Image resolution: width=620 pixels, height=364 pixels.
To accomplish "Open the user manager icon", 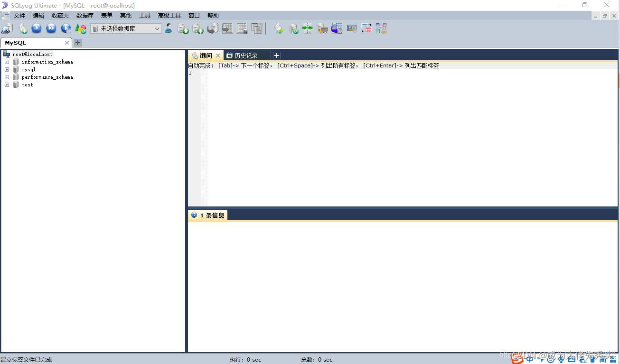I will click(169, 28).
